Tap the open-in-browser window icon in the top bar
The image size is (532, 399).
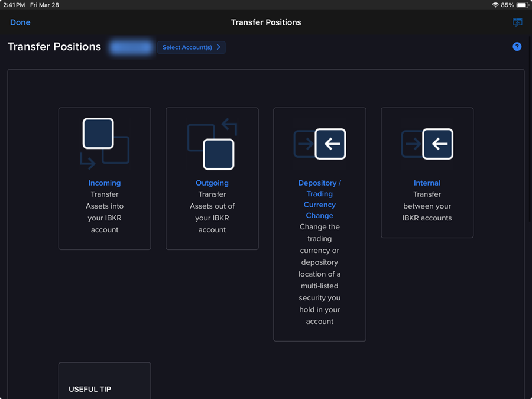point(518,22)
